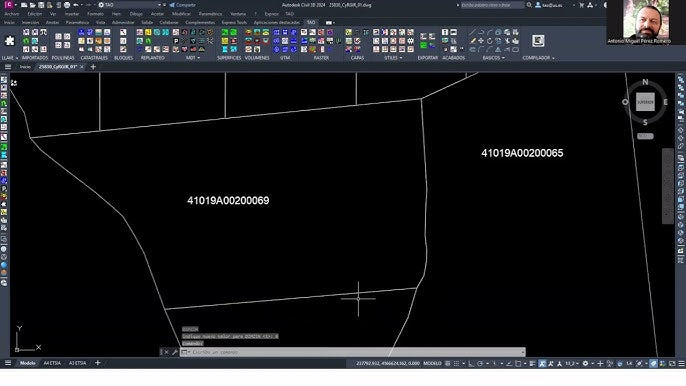Image resolution: width=686 pixels, height=386 pixels.
Task: Open the Modificar menu
Action: (x=181, y=14)
